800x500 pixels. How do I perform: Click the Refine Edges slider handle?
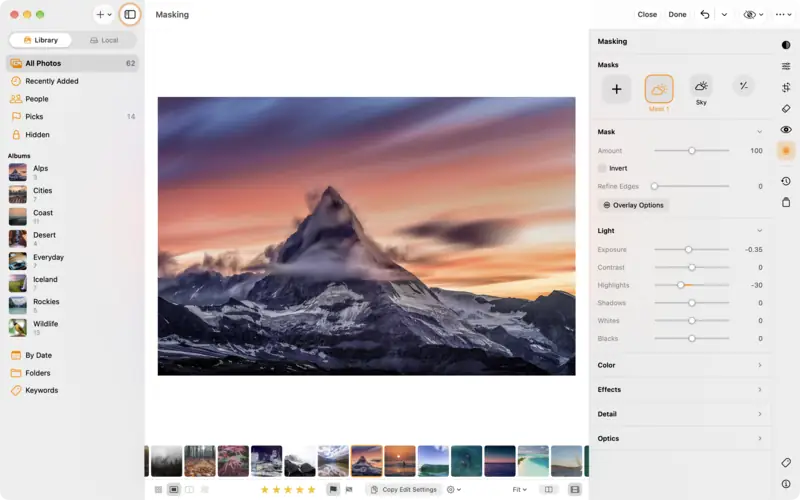click(655, 186)
